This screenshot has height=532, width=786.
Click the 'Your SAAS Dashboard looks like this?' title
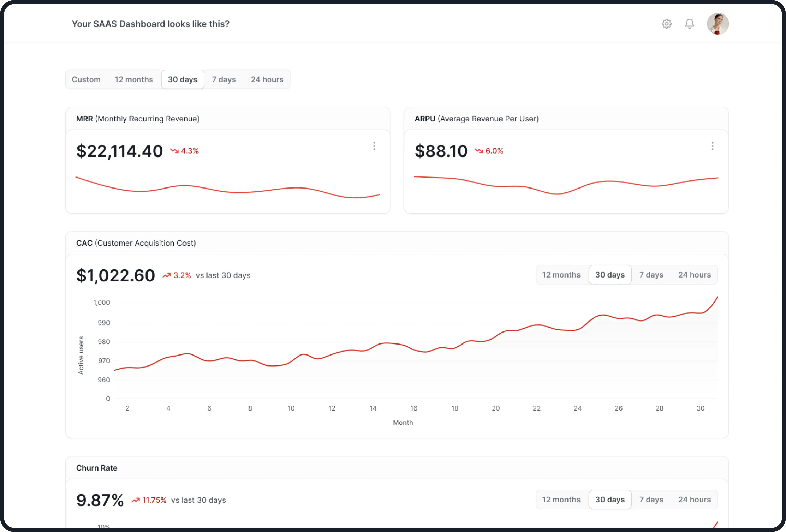point(150,24)
